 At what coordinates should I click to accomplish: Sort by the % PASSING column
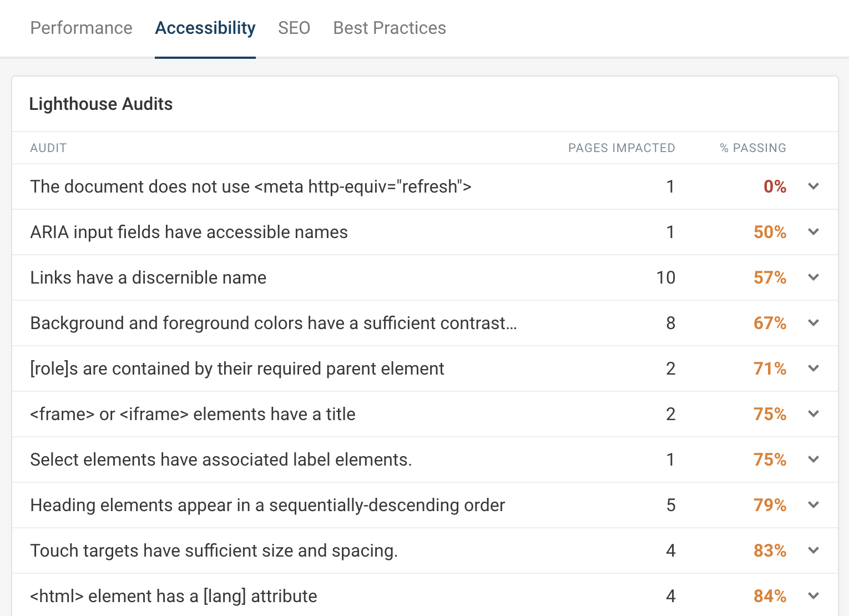[x=752, y=148]
